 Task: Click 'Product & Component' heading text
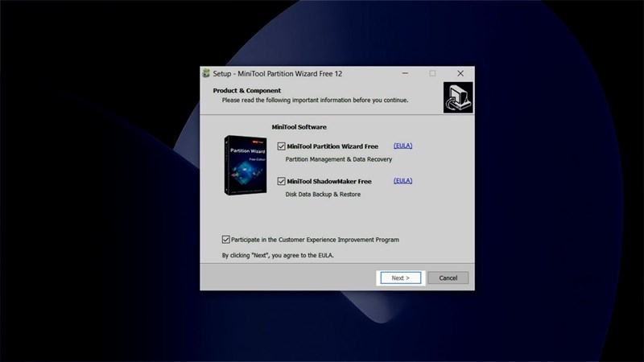(x=247, y=90)
